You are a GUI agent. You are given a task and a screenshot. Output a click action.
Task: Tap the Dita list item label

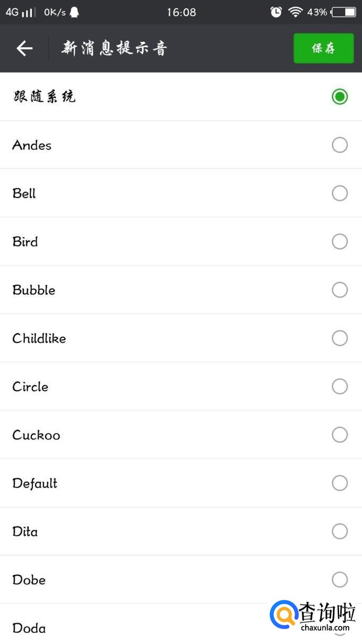tap(25, 531)
